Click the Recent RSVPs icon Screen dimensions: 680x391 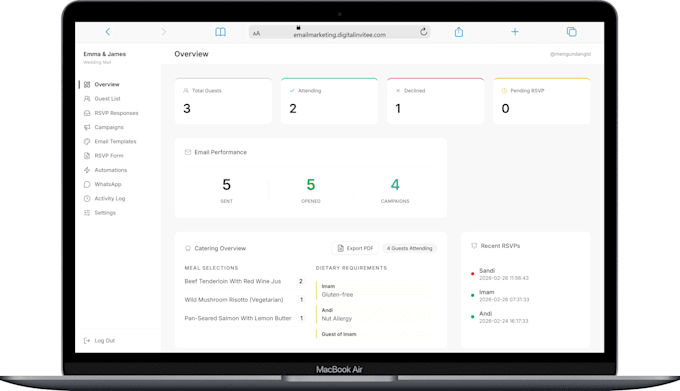tap(474, 246)
